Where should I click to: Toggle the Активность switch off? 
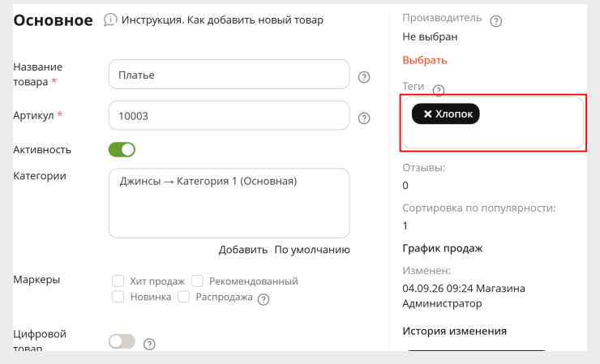tap(122, 150)
